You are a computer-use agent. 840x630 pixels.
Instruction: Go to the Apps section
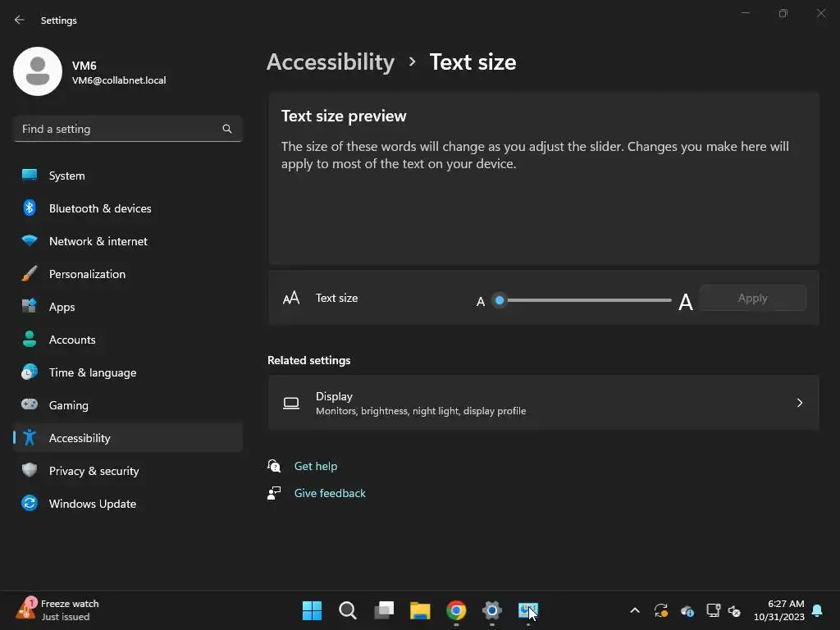127,307
